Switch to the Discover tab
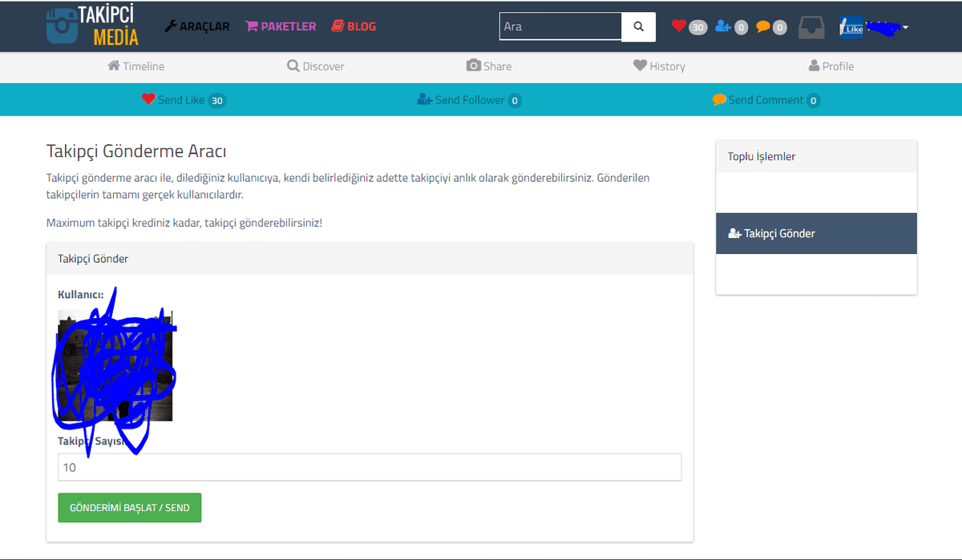 pyautogui.click(x=316, y=66)
